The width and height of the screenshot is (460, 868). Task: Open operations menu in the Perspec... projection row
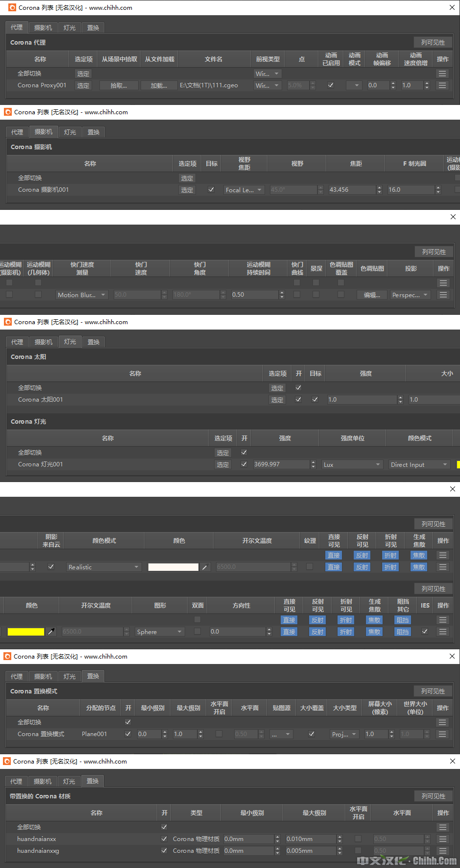[443, 295]
